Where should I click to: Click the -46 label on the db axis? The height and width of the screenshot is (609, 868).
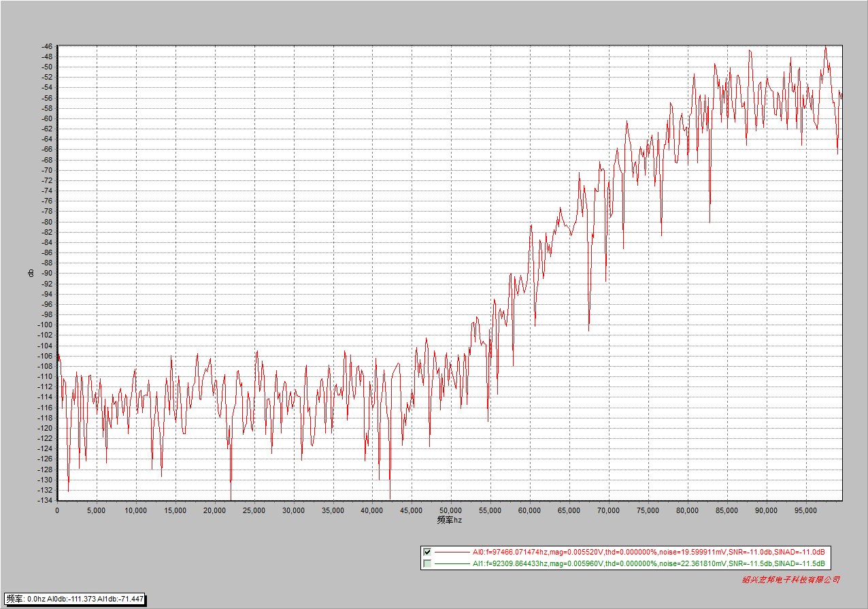coord(47,46)
